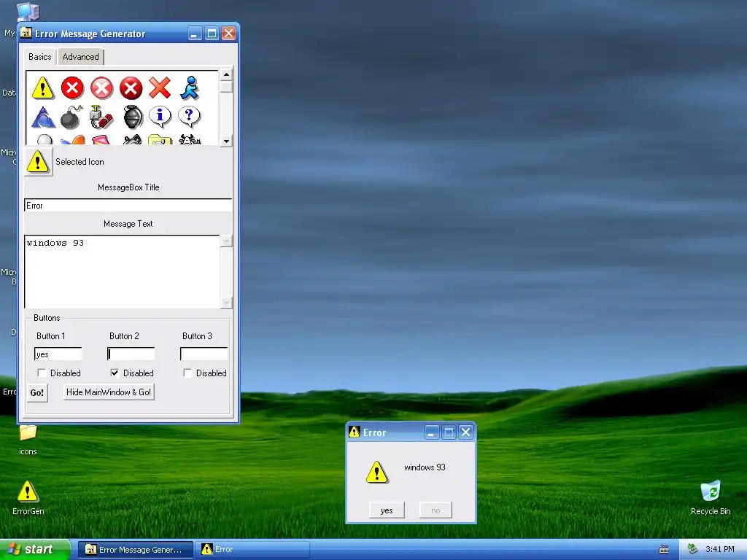This screenshot has width=747, height=560.
Task: Click the Go! button
Action: coord(37,393)
